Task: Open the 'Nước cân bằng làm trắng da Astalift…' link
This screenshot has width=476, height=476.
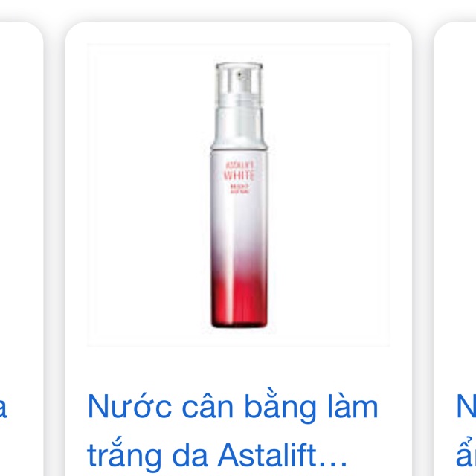Action: coord(233,431)
